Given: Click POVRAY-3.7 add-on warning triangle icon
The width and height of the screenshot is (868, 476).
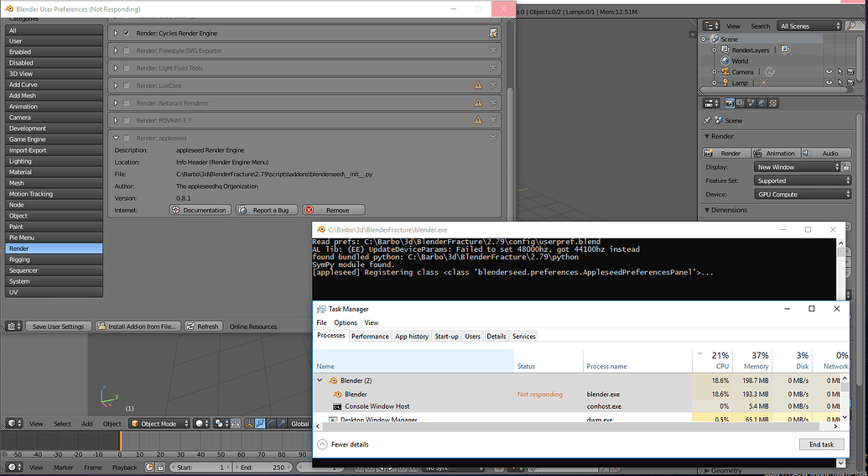Looking at the screenshot, I should [478, 120].
